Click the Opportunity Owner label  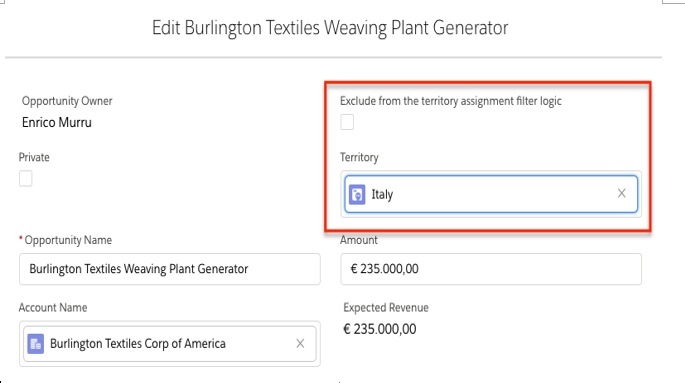pyautogui.click(x=67, y=101)
